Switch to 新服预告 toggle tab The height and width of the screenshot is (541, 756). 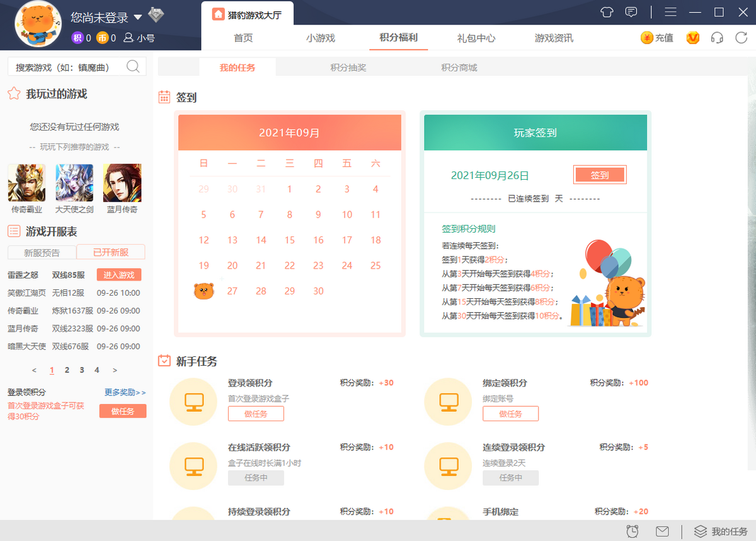[42, 252]
